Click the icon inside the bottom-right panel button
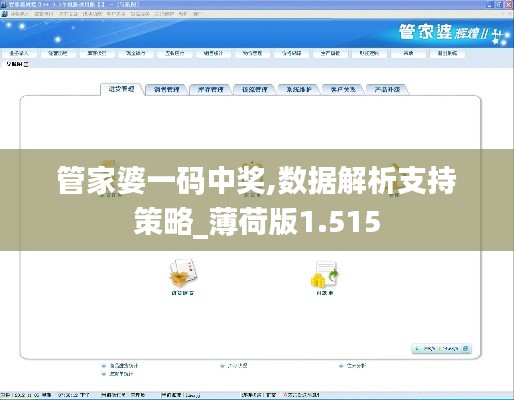This screenshot has width=514, height=400. [466, 349]
